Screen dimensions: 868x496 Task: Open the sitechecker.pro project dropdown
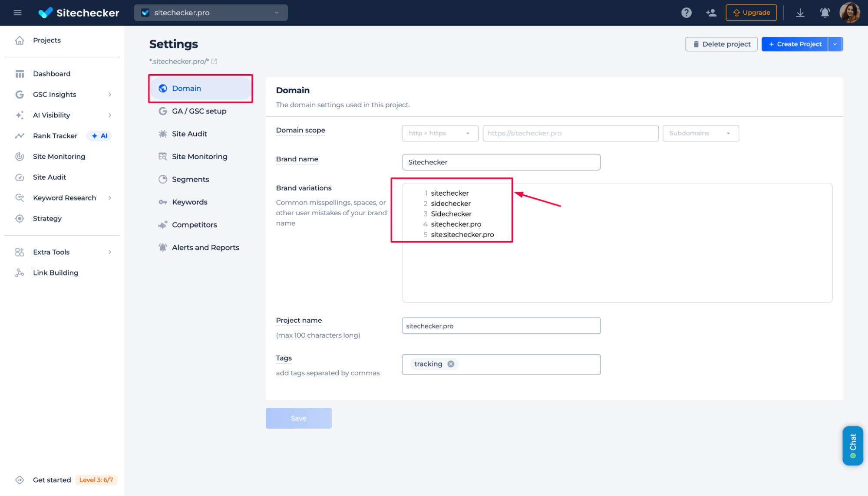[211, 13]
